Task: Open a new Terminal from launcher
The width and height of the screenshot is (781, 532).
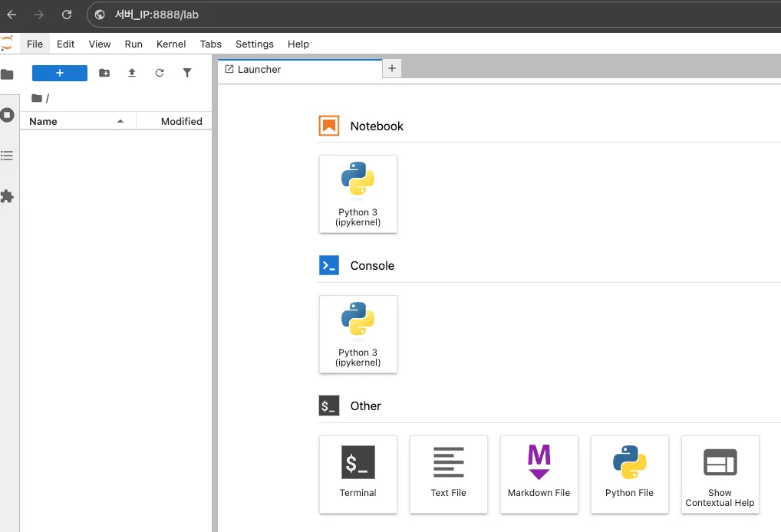Action: point(358,474)
